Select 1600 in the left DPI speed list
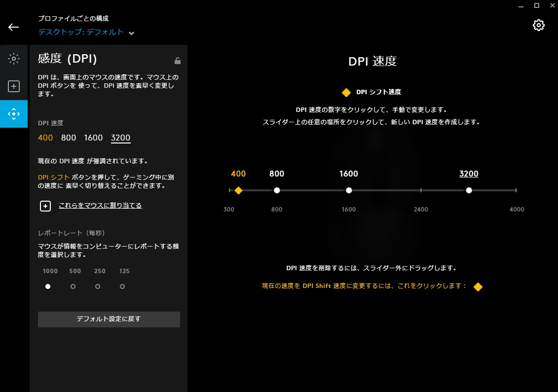This screenshot has width=558, height=392. pos(93,138)
